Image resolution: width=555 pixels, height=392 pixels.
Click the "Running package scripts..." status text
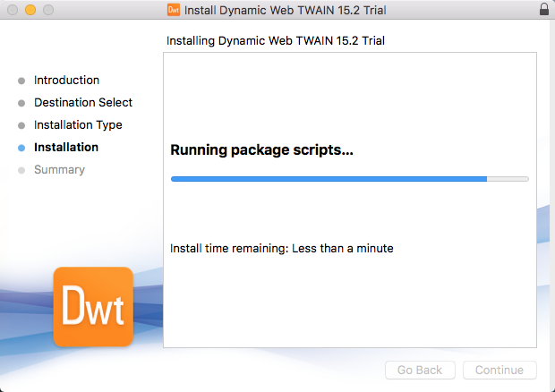(261, 150)
